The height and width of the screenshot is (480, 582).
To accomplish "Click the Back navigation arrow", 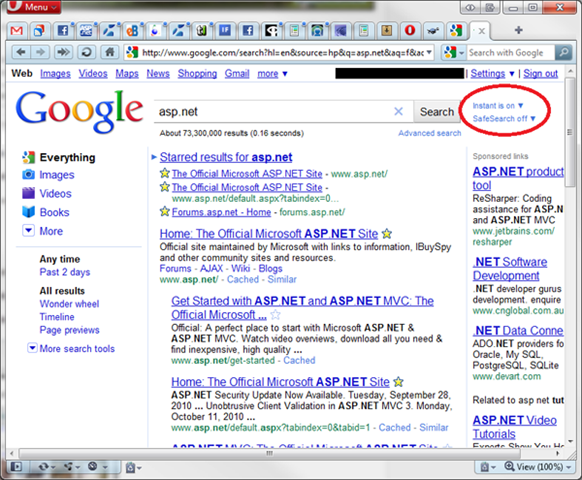I will pyautogui.click(x=20, y=52).
